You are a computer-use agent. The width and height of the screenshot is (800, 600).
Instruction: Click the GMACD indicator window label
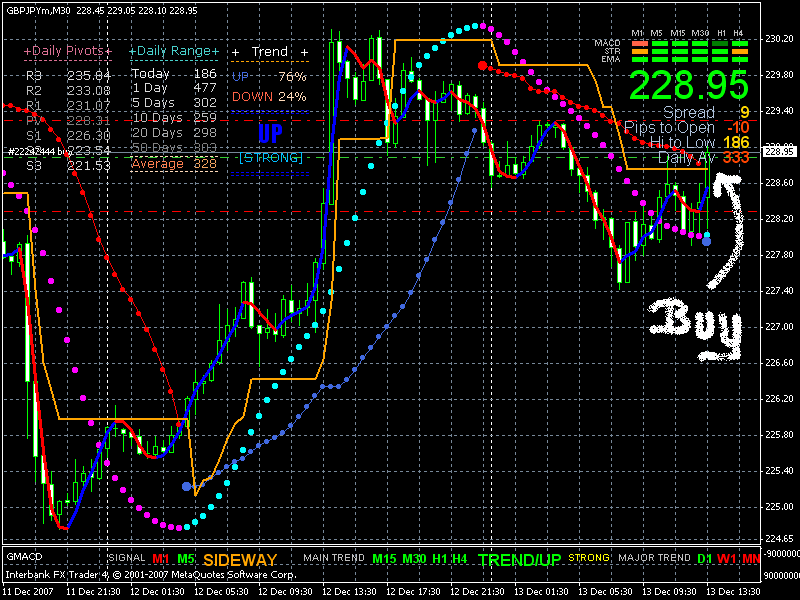pyautogui.click(x=24, y=557)
